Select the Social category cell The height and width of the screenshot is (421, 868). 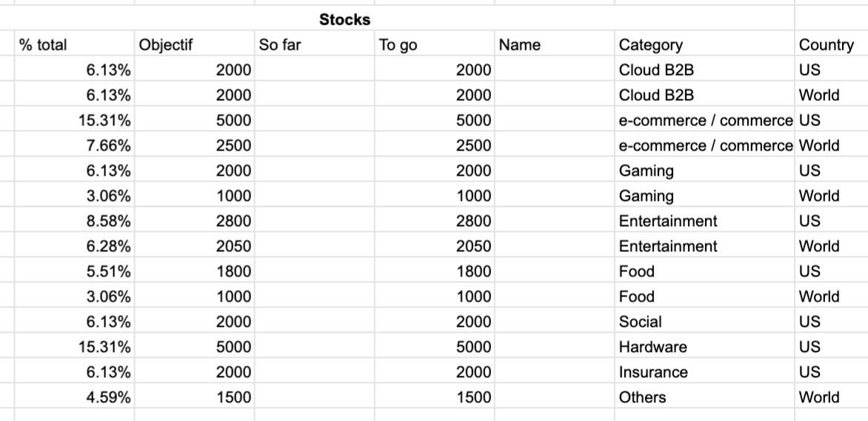pyautogui.click(x=705, y=321)
